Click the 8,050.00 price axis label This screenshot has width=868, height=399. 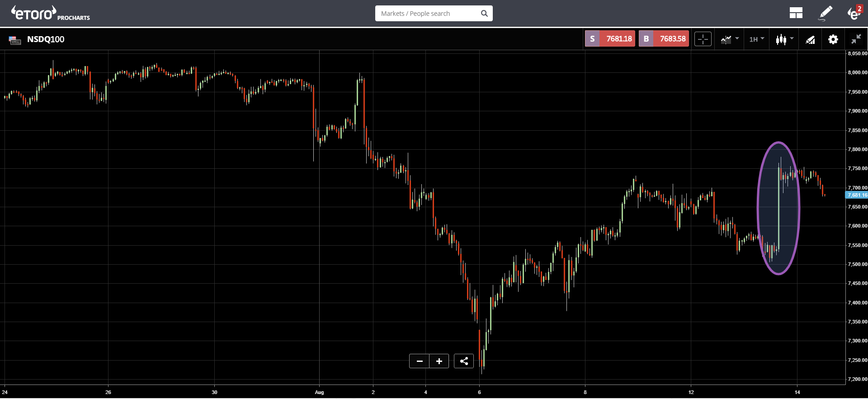[858, 53]
